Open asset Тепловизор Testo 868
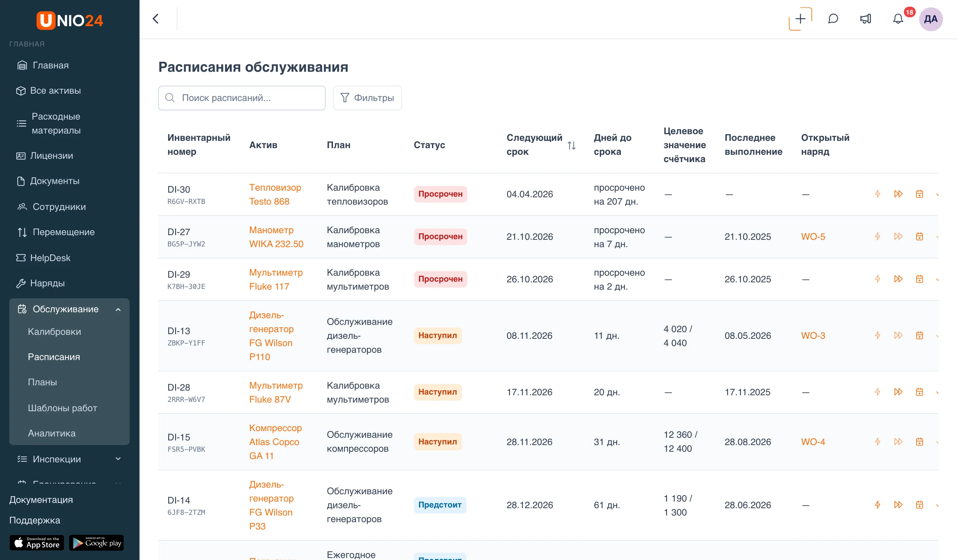 (275, 194)
